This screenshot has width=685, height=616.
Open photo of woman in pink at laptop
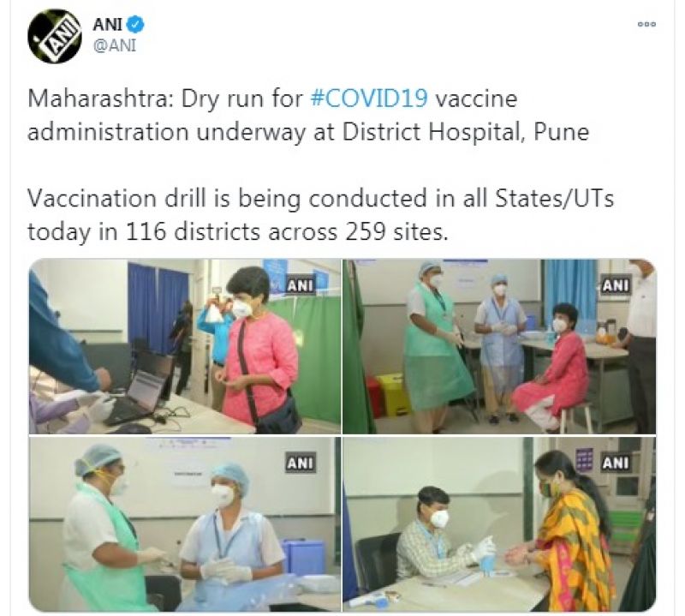tap(185, 346)
